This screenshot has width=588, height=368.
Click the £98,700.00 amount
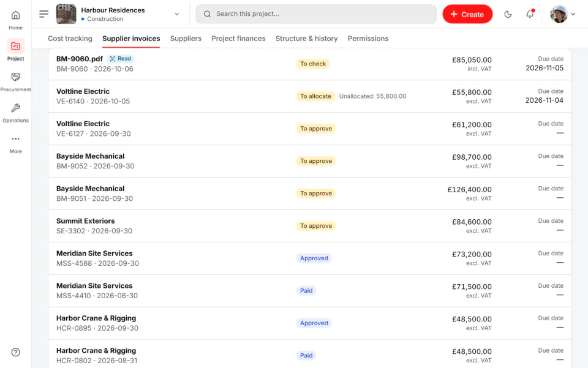tap(472, 157)
